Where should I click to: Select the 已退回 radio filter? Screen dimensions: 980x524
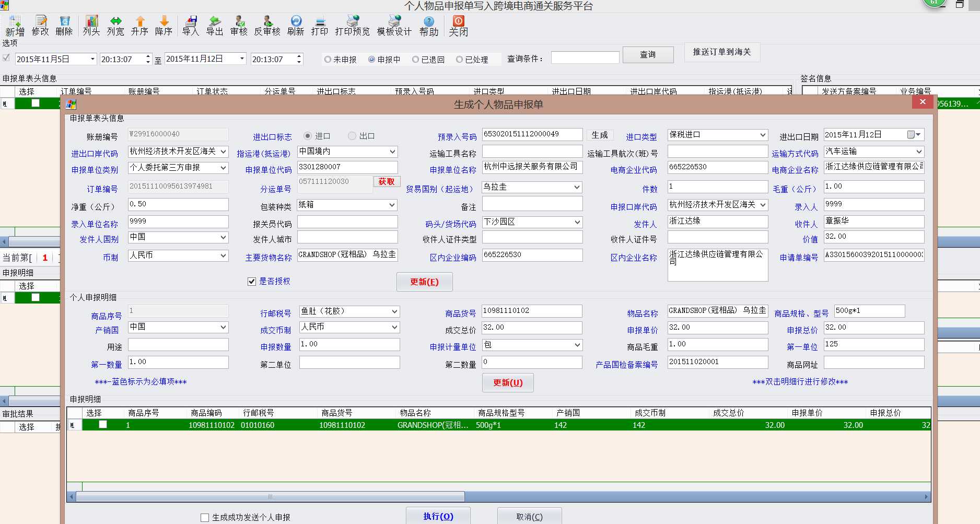pos(416,60)
